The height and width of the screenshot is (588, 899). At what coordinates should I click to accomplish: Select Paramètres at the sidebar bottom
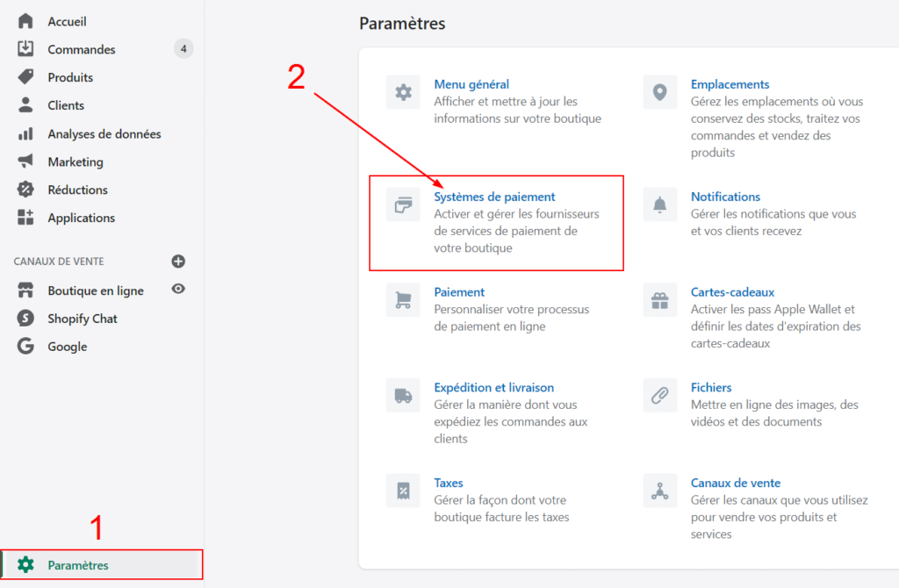pos(78,565)
